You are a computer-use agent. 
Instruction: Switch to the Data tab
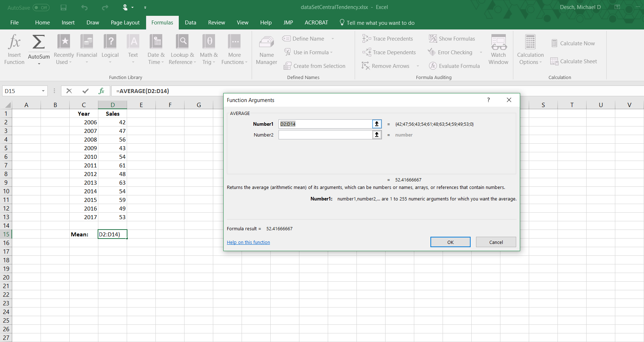coord(190,23)
